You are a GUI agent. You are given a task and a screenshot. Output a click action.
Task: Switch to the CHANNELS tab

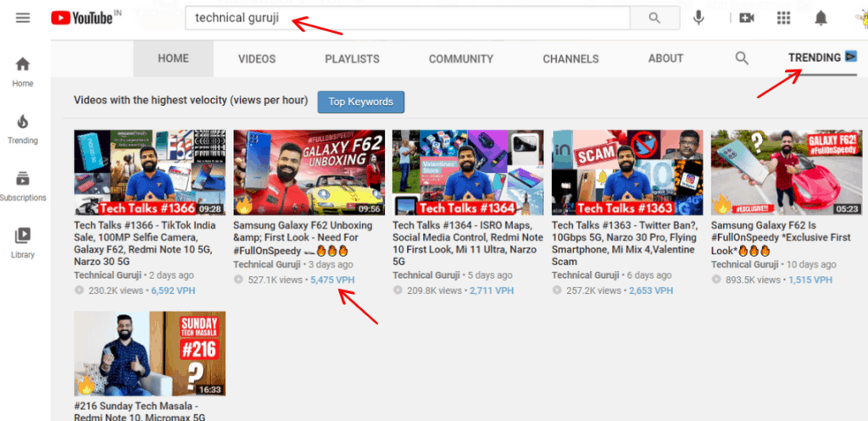[x=570, y=59]
